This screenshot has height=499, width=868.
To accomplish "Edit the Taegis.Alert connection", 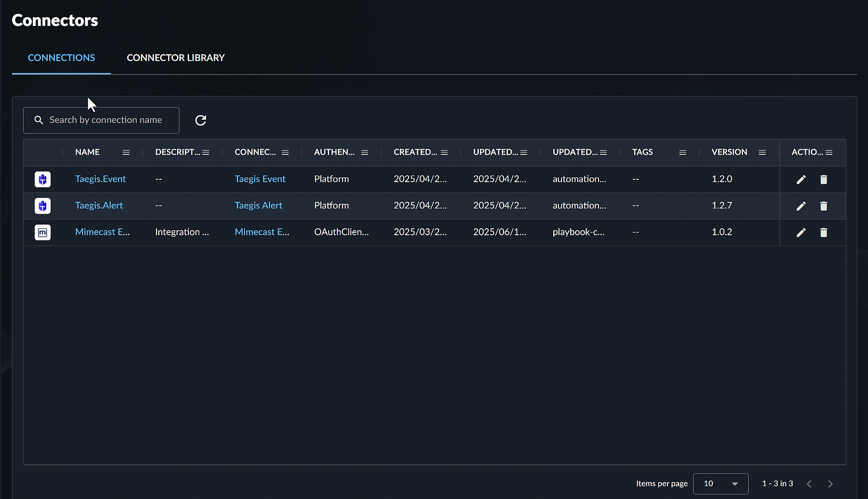I will click(x=801, y=206).
